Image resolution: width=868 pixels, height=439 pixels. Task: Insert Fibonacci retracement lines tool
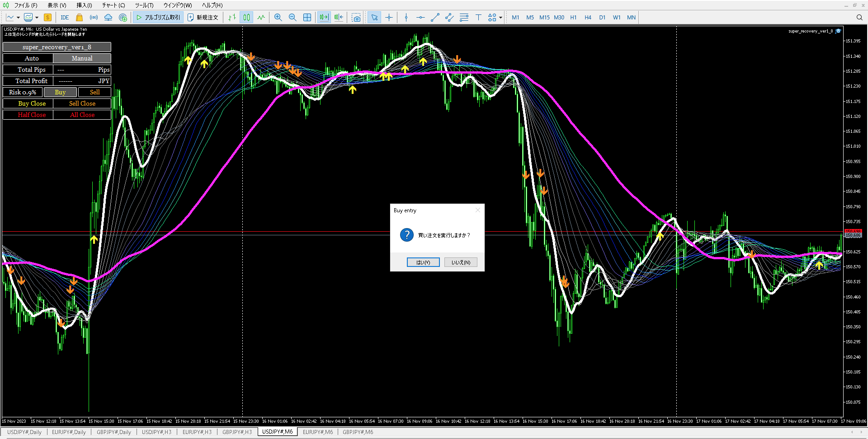(464, 18)
